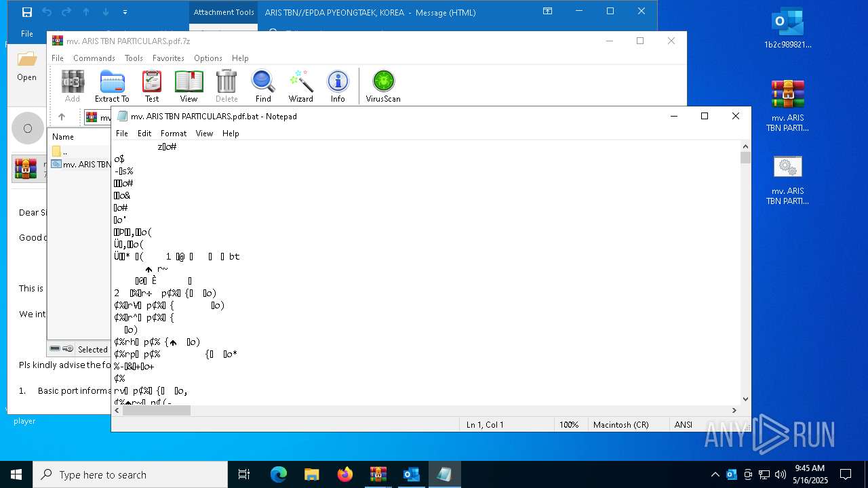Open File Explorer from taskbar
The height and width of the screenshot is (488, 868).
312,474
